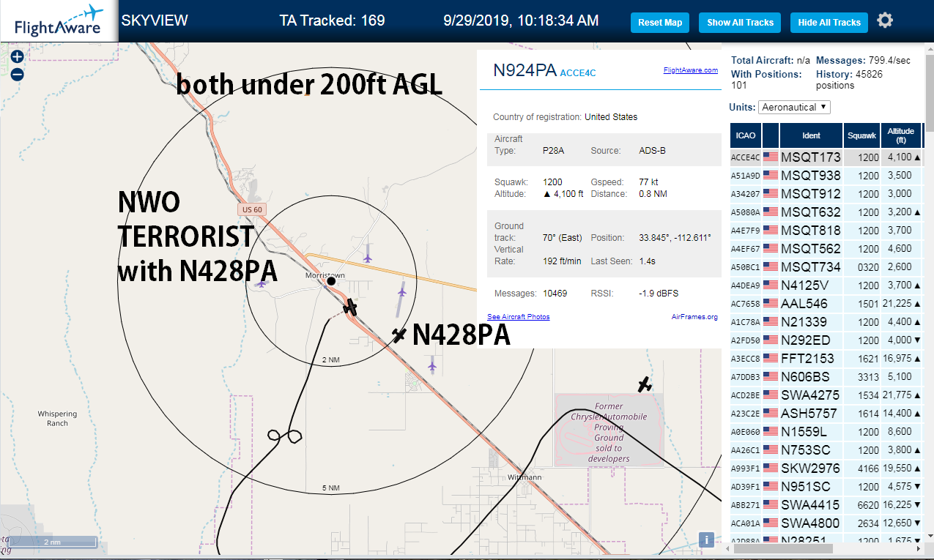Select purple aircraft icon south of N428PA

click(432, 365)
